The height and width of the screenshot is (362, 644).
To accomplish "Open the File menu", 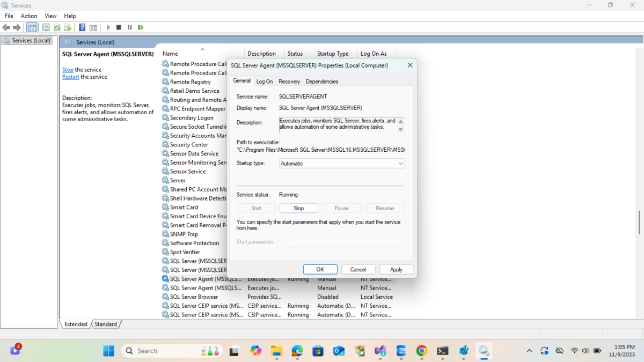I will click(x=9, y=16).
